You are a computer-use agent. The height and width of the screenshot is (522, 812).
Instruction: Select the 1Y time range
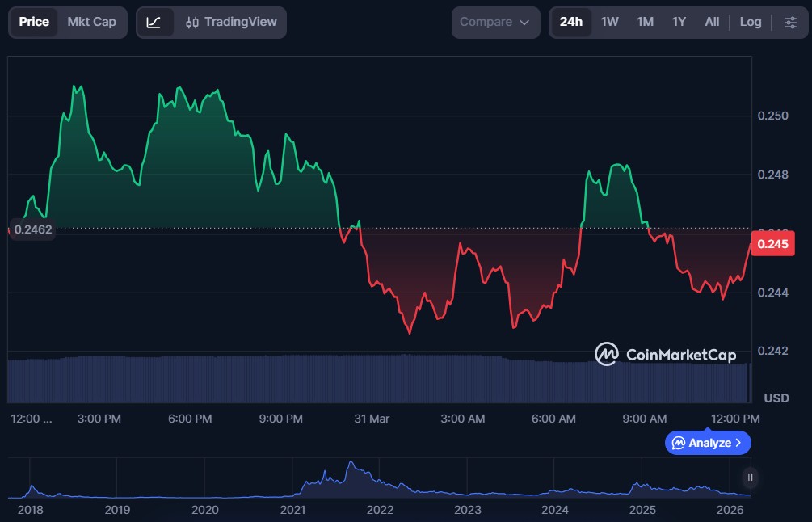pos(679,22)
